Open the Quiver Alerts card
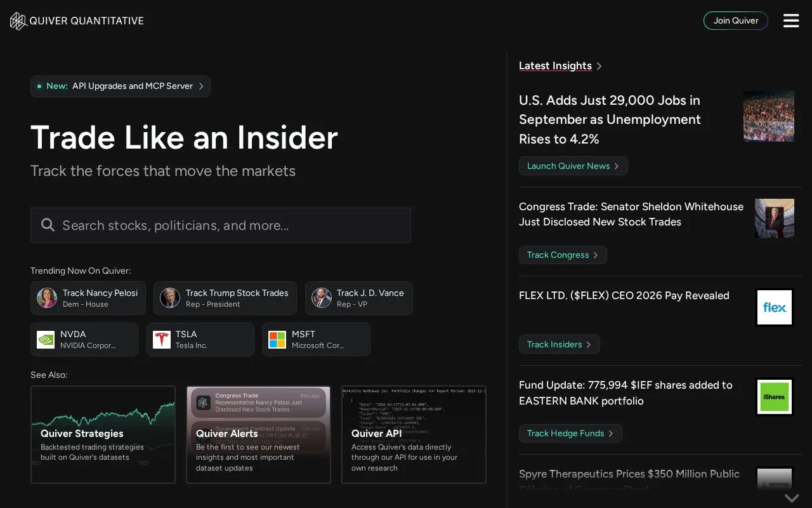 pyautogui.click(x=258, y=434)
